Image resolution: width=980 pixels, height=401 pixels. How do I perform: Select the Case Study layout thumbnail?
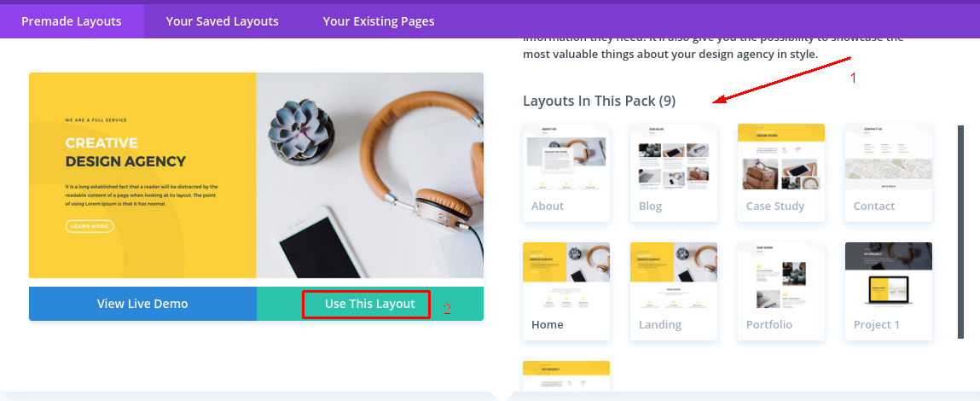click(x=781, y=172)
